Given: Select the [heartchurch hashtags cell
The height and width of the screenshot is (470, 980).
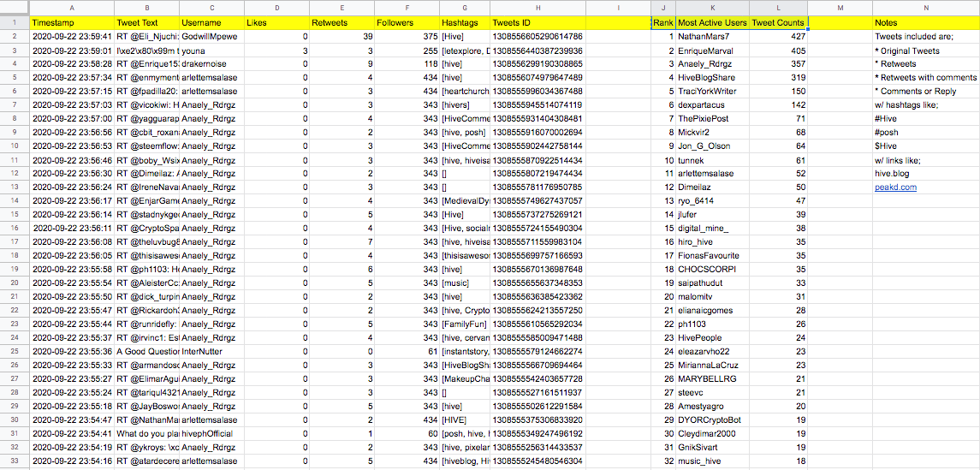Looking at the screenshot, I should [x=465, y=92].
